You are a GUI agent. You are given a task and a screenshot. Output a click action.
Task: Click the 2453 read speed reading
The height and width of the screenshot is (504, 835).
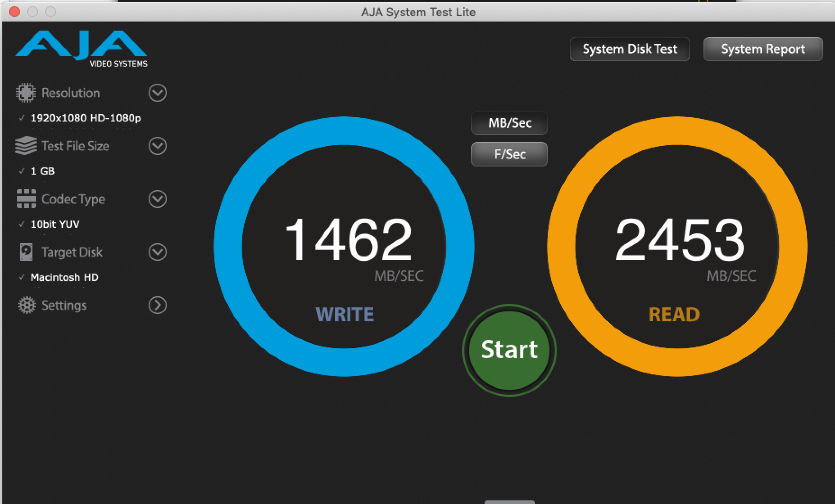pyautogui.click(x=680, y=239)
